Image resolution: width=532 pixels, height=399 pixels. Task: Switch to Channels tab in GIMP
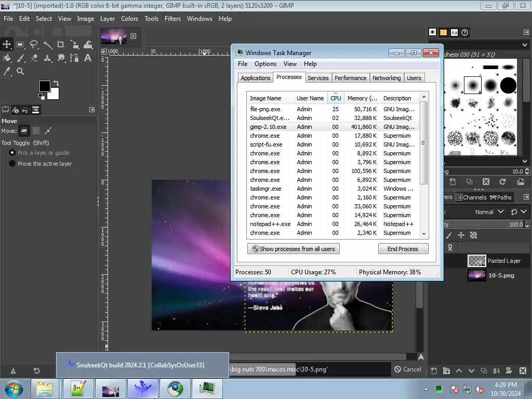tap(471, 197)
